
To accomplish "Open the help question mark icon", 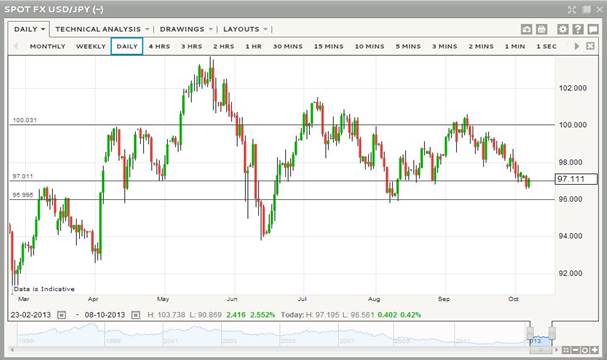I will [x=578, y=29].
